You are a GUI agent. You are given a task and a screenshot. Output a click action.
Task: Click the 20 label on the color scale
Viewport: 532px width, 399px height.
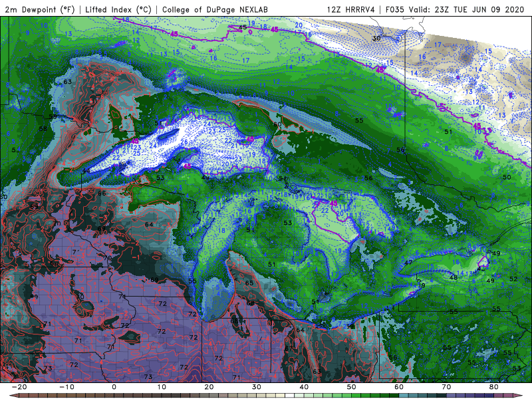pyautogui.click(x=209, y=387)
